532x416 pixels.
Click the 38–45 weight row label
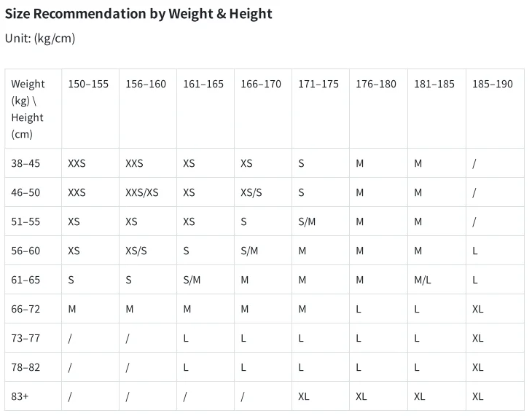pos(26,163)
